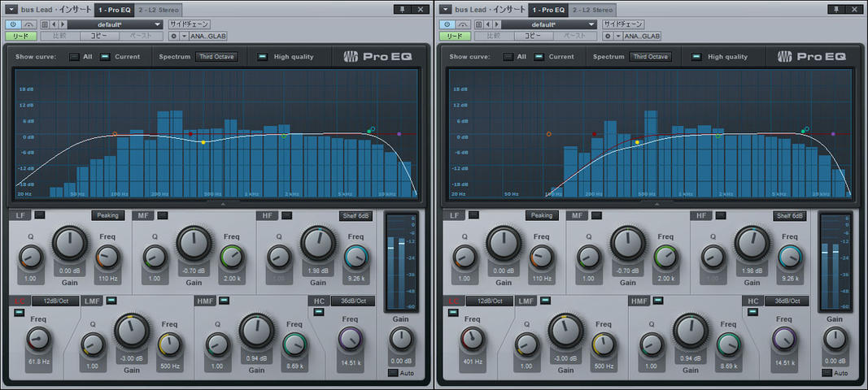Viewport: 868px width, 390px height.
Task: Go to previous preset in right window
Action: coord(488,24)
